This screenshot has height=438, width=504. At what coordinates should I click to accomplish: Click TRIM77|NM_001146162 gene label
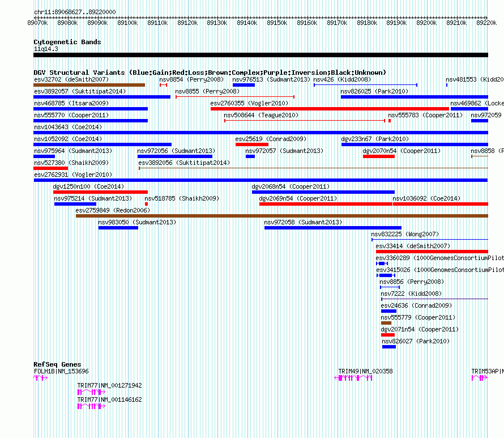[x=110, y=399]
